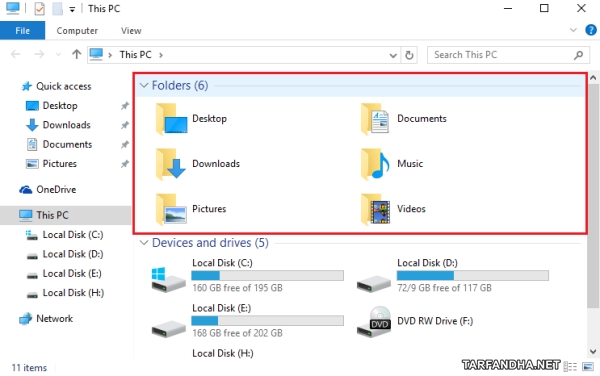Click the pin icon next to Desktop
The image size is (600, 376).
(125, 106)
